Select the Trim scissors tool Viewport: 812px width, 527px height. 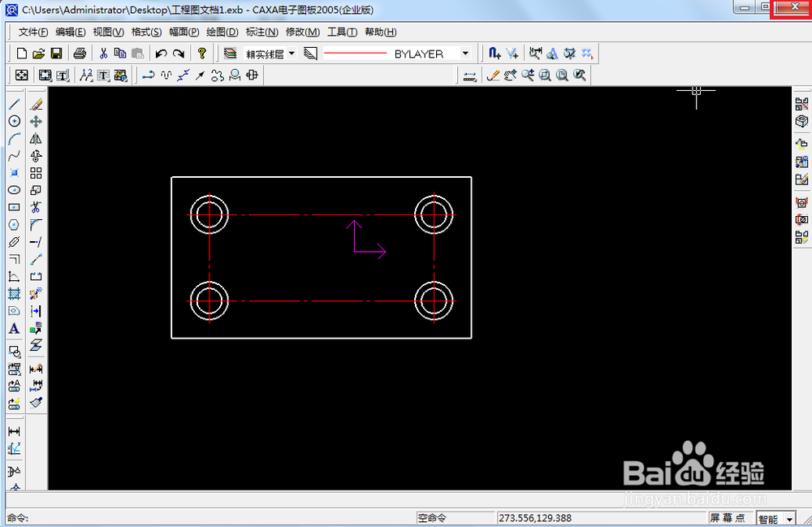(36, 207)
